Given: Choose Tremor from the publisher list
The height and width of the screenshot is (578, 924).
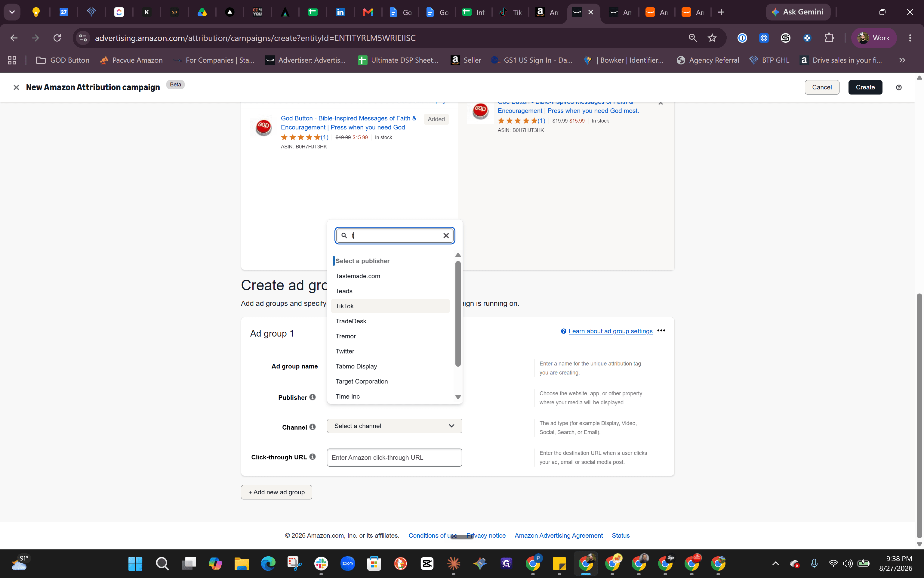Looking at the screenshot, I should tap(390, 336).
